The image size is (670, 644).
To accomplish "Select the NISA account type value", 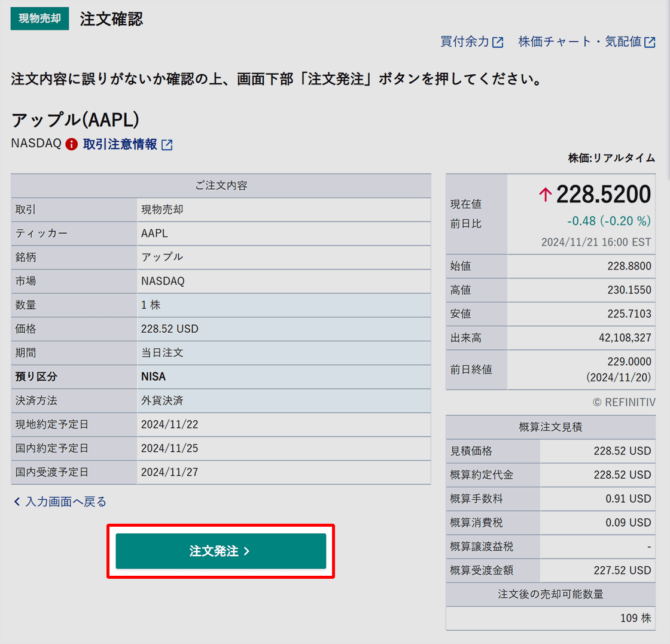I will (153, 376).
